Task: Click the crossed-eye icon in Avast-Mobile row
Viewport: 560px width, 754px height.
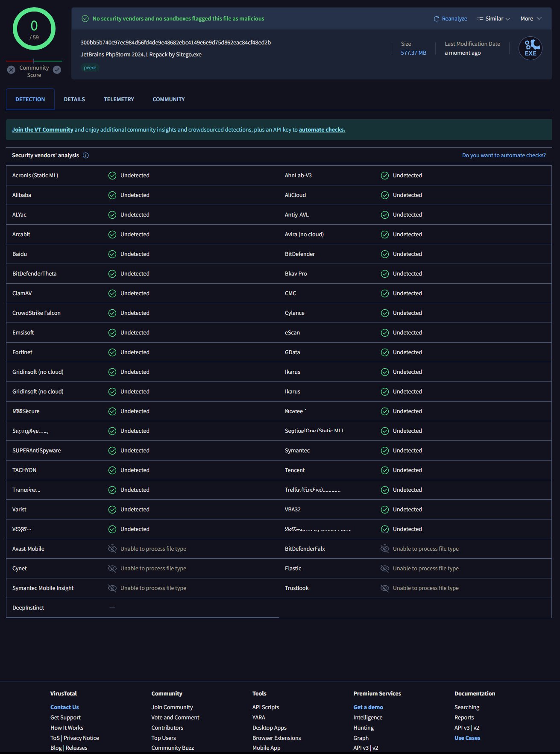Action: [x=112, y=549]
